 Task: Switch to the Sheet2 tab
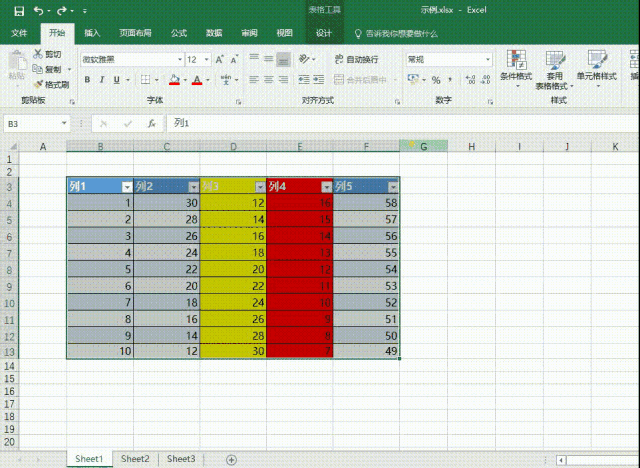pos(135,459)
